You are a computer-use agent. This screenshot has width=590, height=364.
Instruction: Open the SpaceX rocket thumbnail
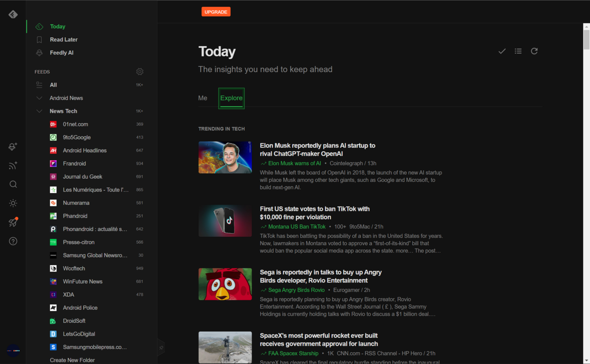225,347
